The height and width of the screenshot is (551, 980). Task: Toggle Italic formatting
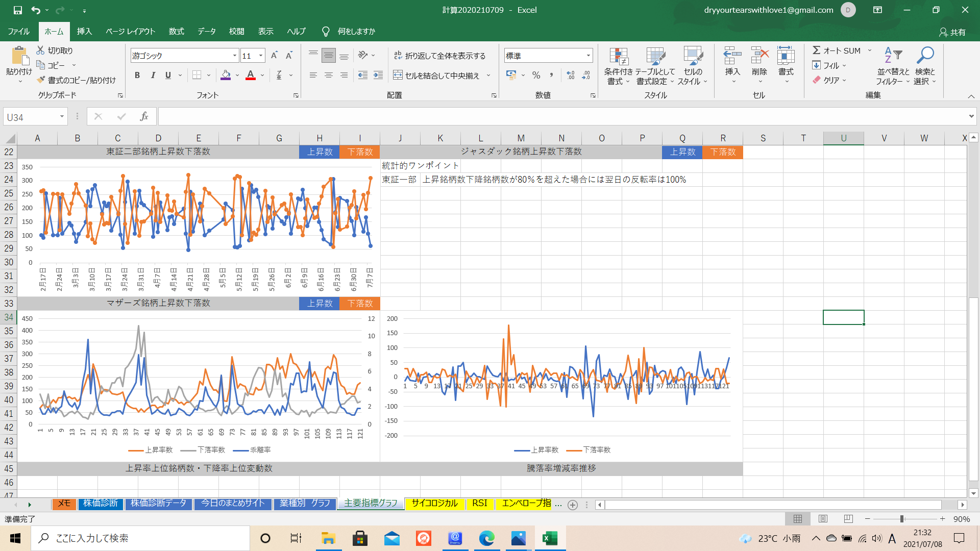point(153,76)
